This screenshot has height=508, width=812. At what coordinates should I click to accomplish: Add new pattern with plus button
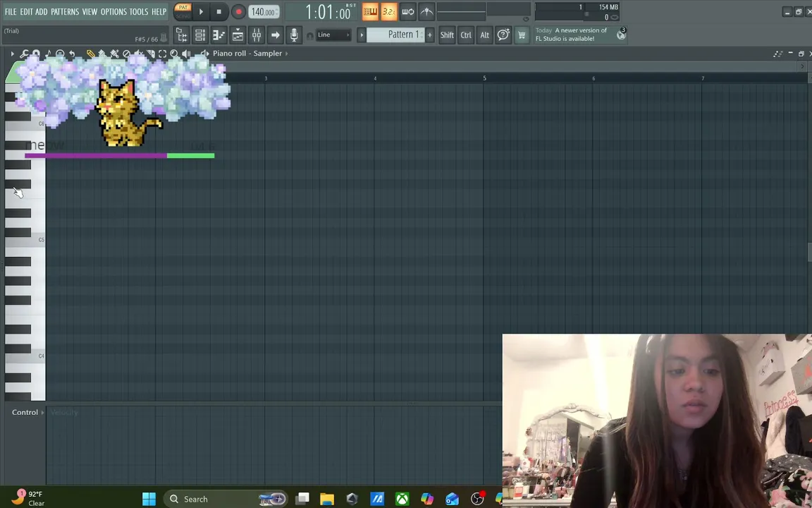click(429, 35)
